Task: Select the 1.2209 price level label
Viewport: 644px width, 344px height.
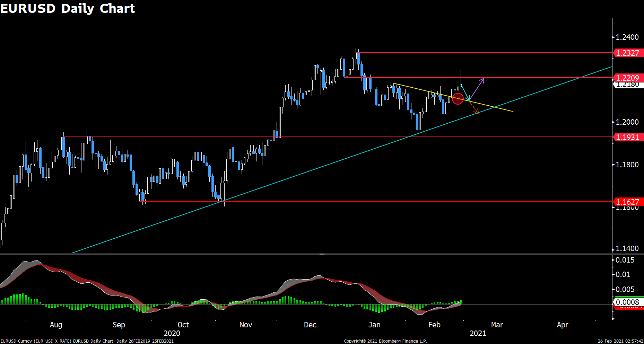Action: [628, 78]
